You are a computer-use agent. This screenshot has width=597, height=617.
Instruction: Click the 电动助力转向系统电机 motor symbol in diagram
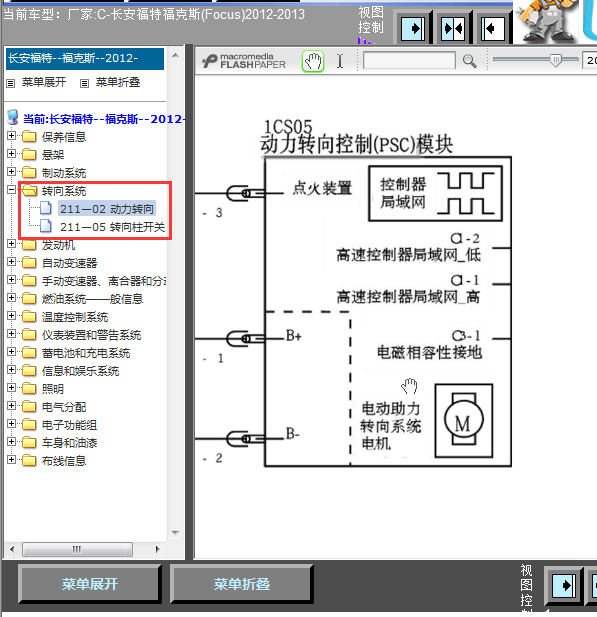coord(464,421)
